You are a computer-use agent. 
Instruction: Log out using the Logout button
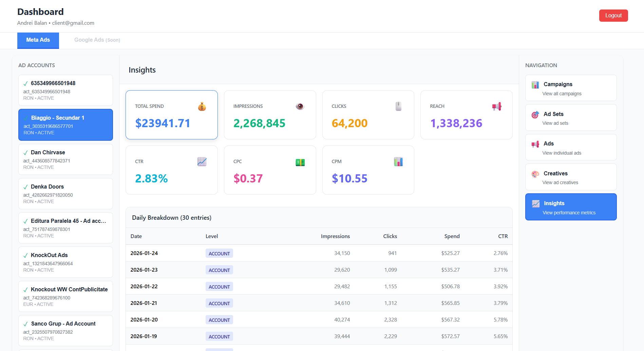coord(613,16)
